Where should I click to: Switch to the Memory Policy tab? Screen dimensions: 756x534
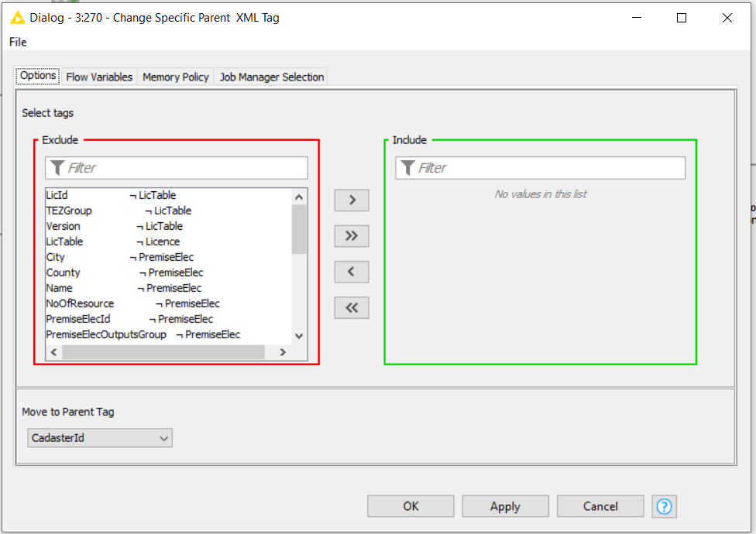176,77
